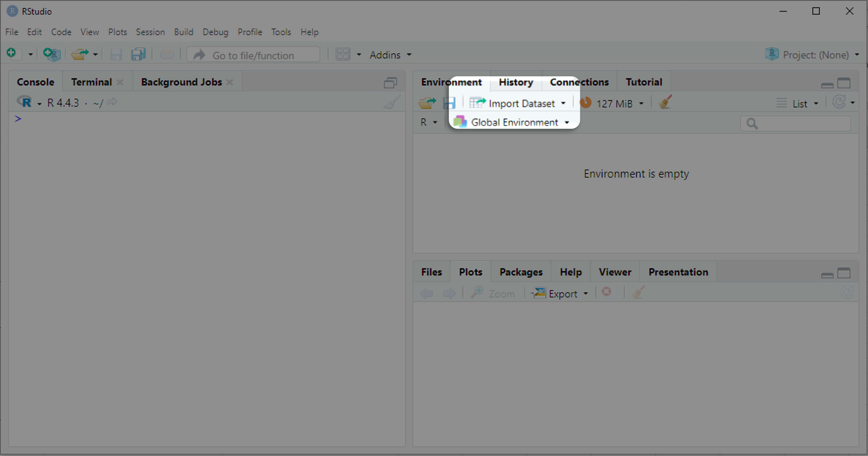Maximize the Environment pane
Image resolution: width=868 pixels, height=456 pixels.
tap(844, 83)
